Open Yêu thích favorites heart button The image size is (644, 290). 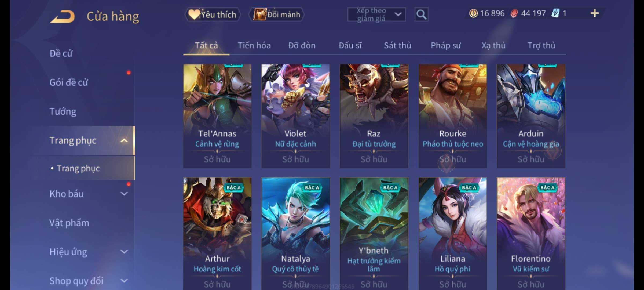pyautogui.click(x=213, y=15)
